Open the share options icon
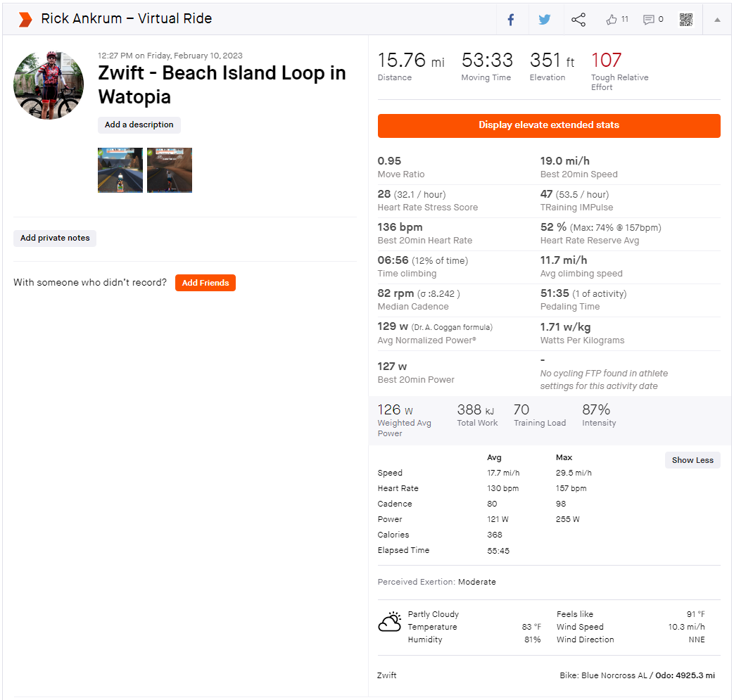The image size is (734, 700). [578, 20]
